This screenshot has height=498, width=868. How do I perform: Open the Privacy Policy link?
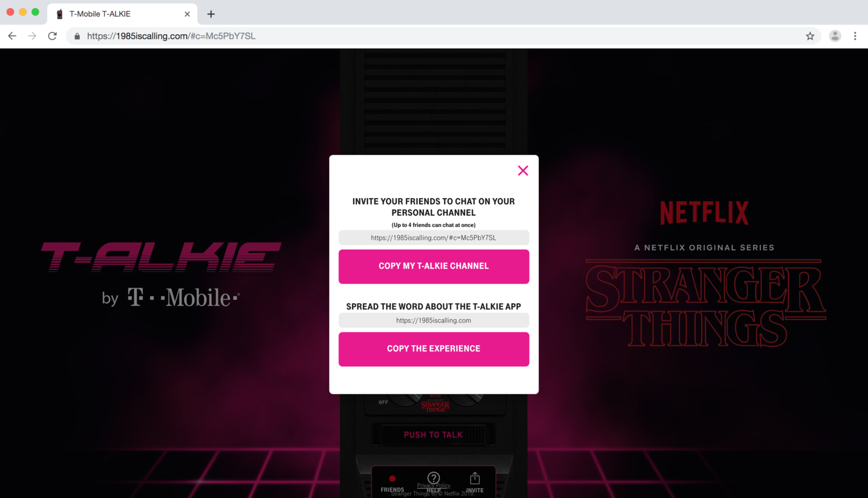(x=433, y=485)
